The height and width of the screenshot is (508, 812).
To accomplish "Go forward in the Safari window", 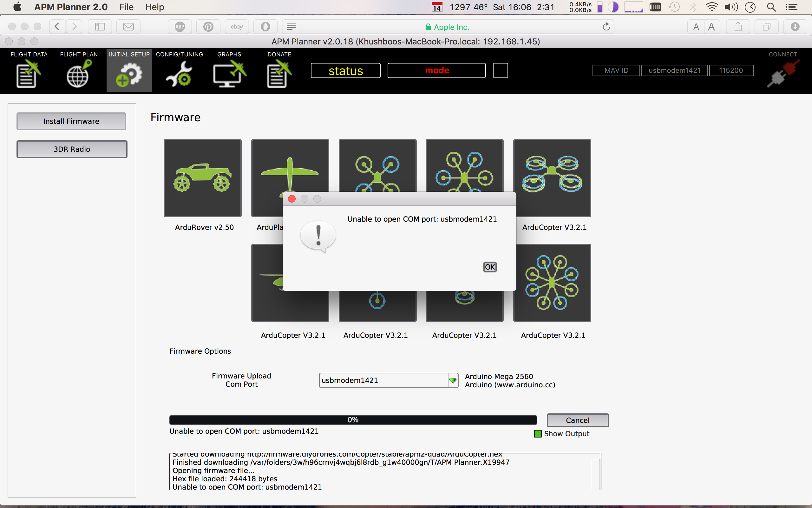I will 74,27.
